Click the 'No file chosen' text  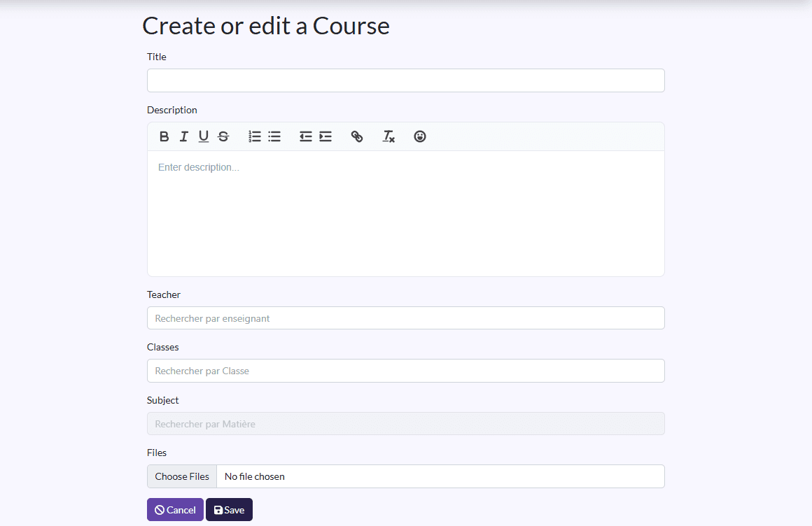254,476
